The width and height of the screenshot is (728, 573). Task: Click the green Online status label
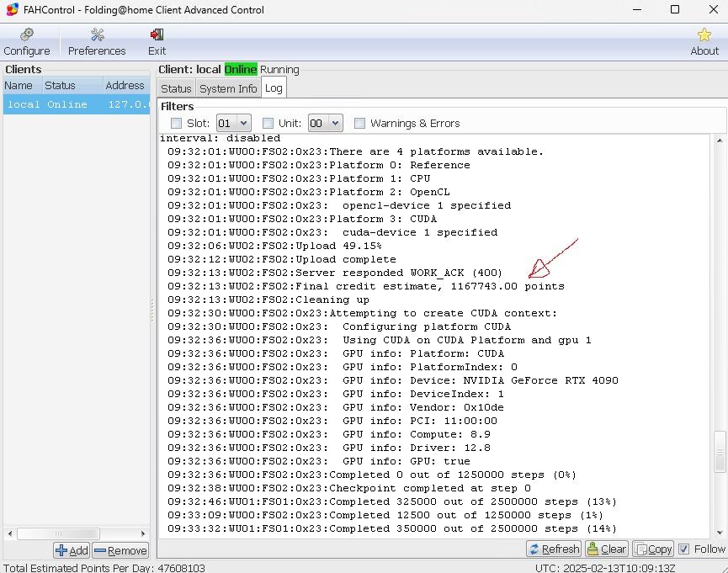coord(241,69)
